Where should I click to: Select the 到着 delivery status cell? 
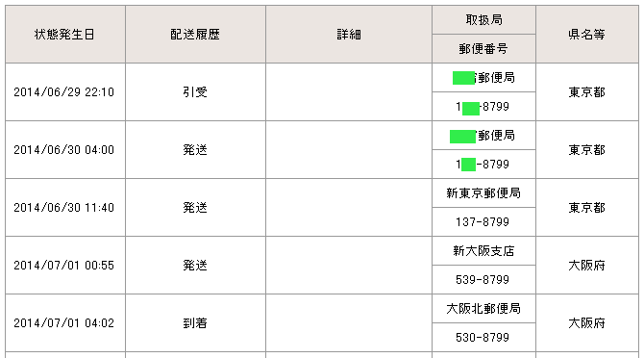coord(195,323)
